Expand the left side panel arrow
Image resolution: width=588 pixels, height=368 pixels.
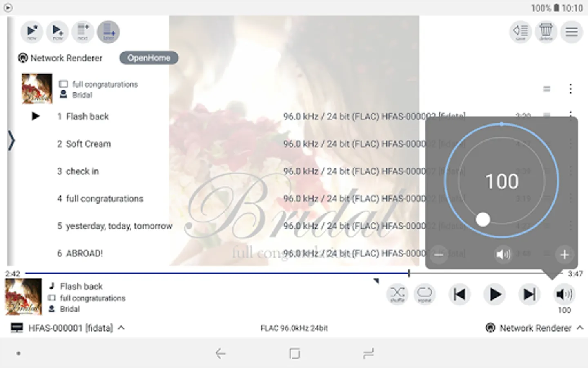click(11, 141)
